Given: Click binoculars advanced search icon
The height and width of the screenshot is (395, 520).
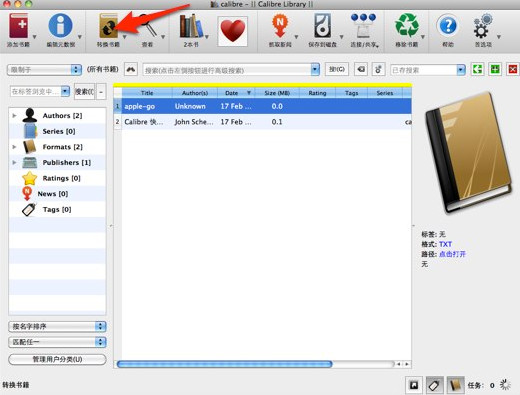Looking at the screenshot, I should point(131,70).
